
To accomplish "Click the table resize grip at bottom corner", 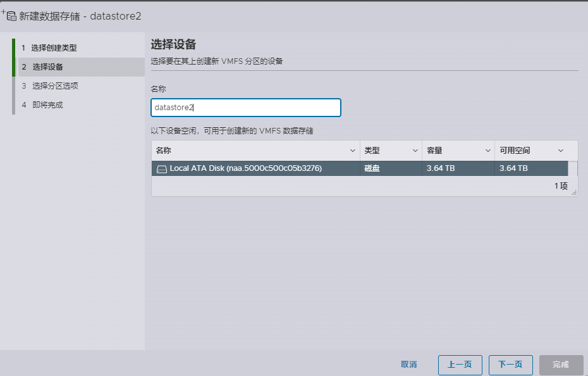I will [574, 192].
